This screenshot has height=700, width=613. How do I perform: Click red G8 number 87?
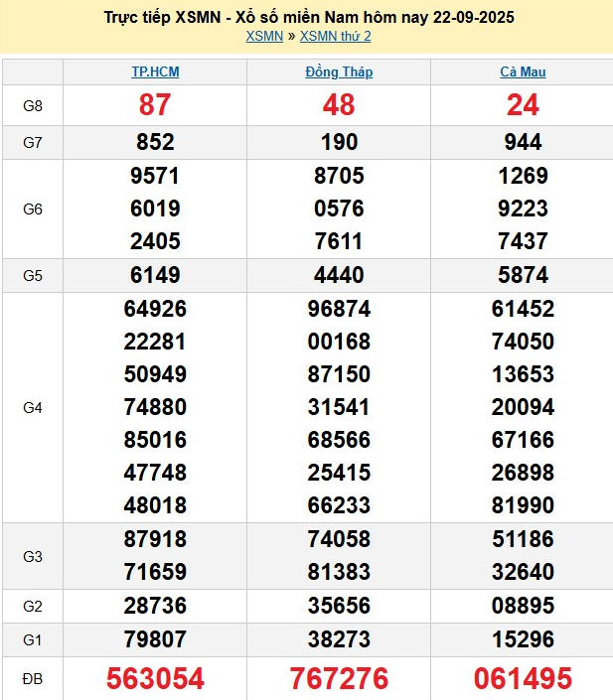[x=155, y=105]
